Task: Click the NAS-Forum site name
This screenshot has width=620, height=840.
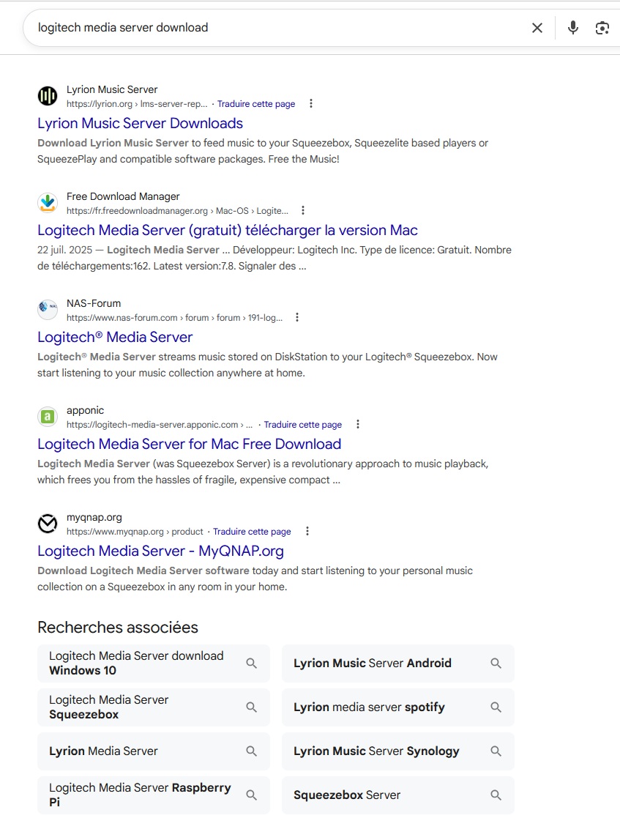Action: pos(94,303)
